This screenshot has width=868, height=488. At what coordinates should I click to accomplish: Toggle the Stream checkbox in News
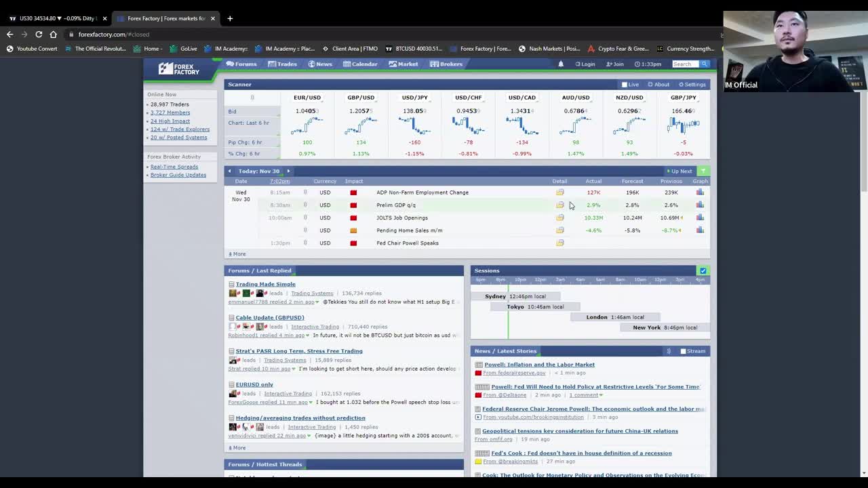coord(683,351)
